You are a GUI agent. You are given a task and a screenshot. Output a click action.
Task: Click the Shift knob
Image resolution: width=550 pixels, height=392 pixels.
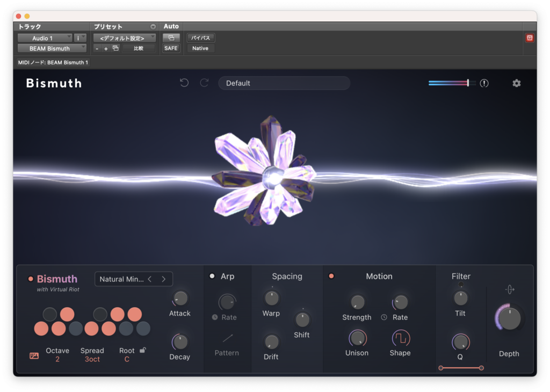(302, 320)
